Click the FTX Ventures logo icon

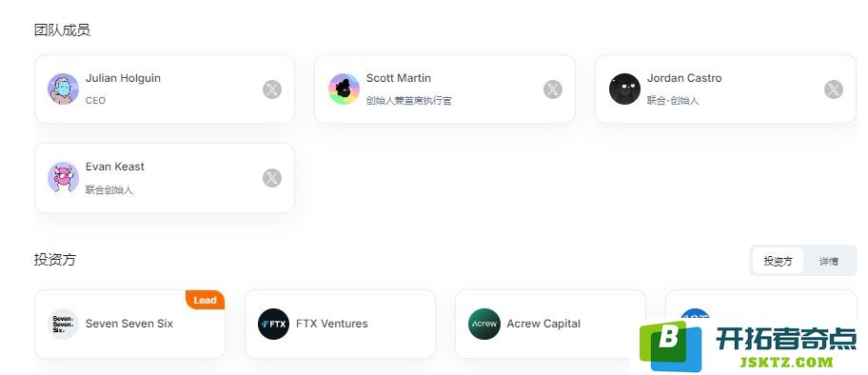pos(273,324)
